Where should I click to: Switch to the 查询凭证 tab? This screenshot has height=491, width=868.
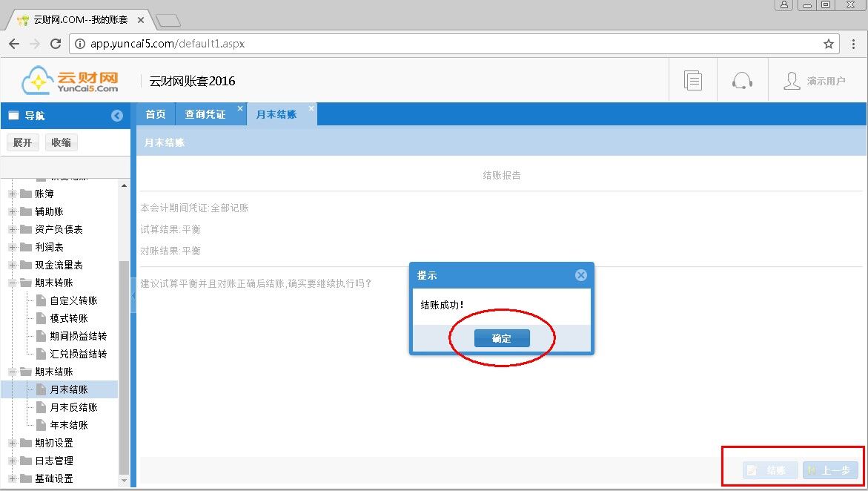point(205,115)
